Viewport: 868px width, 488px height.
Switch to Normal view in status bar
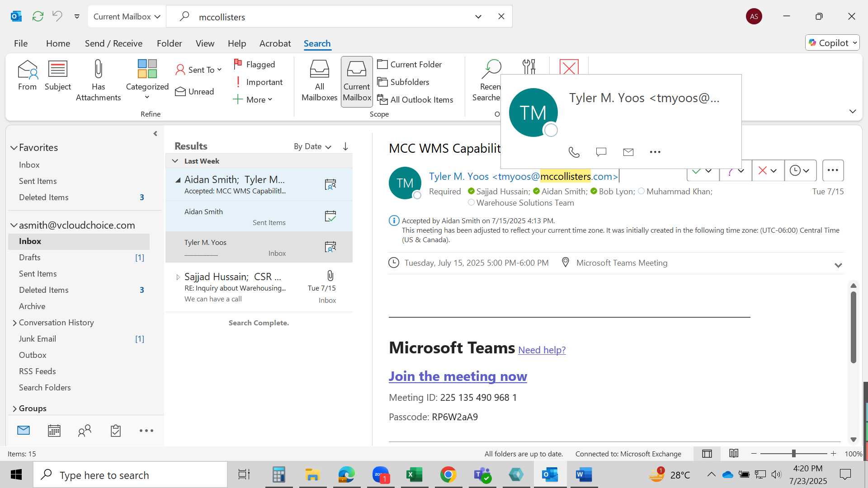(x=707, y=454)
